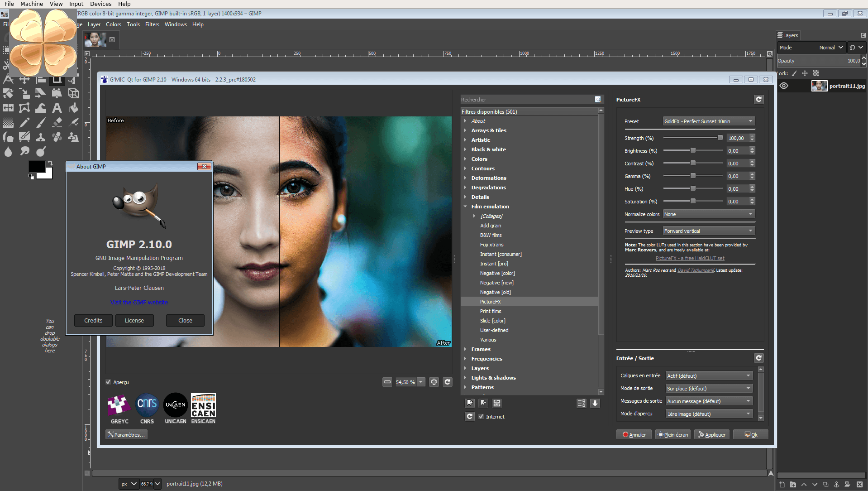Open the Devices menu in VM bar
Image resolution: width=868 pixels, height=491 pixels.
click(x=100, y=4)
